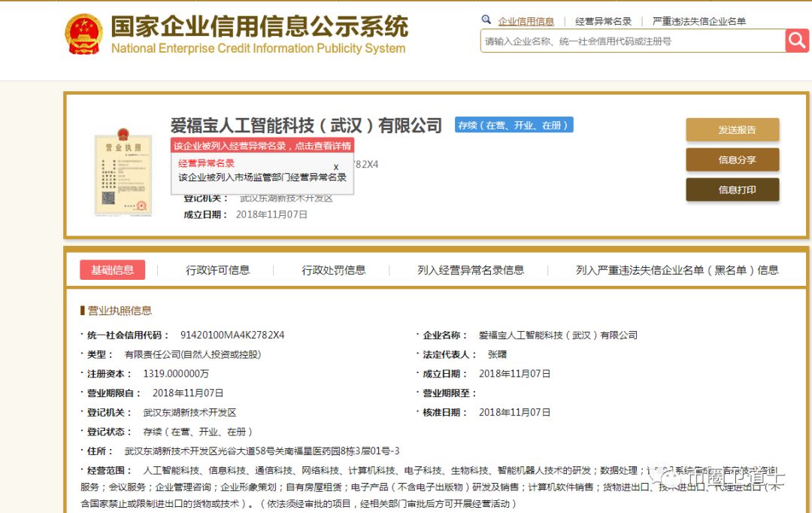Click the 信息打印 button
Screen dimensions: 812x513
(x=732, y=190)
